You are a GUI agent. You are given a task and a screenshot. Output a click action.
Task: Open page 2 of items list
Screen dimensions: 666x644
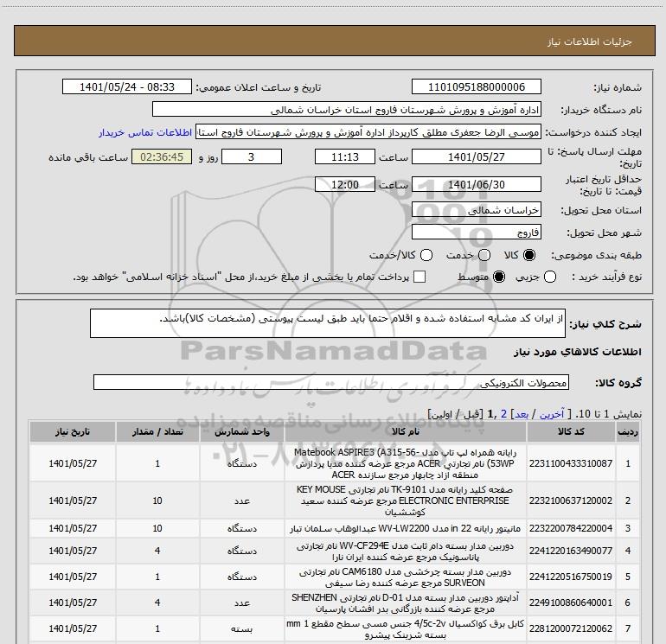click(503, 414)
